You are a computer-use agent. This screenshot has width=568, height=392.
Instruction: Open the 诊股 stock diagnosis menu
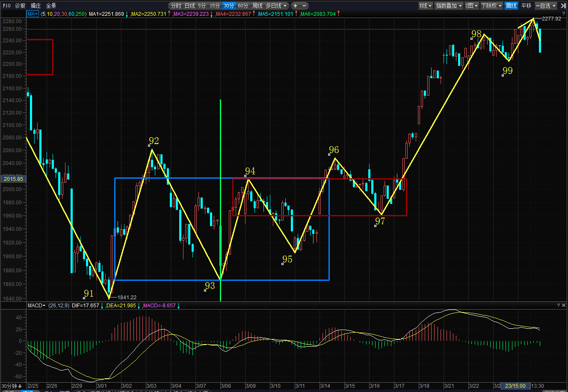click(x=20, y=6)
